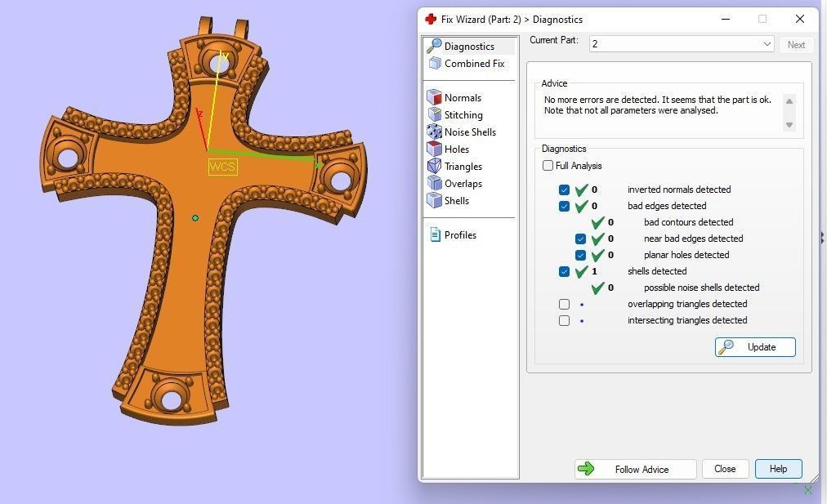Click the Overlaps icon
Image resolution: width=827 pixels, height=504 pixels.
434,183
